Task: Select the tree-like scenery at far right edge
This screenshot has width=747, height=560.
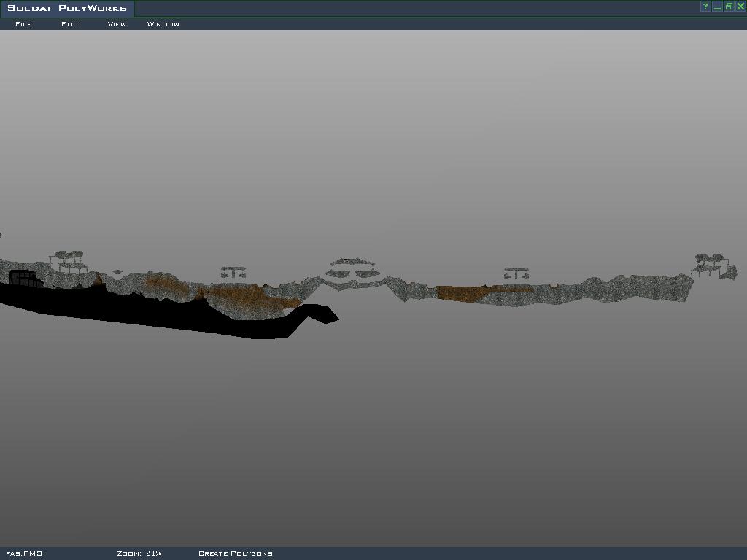Action: pyautogui.click(x=712, y=265)
